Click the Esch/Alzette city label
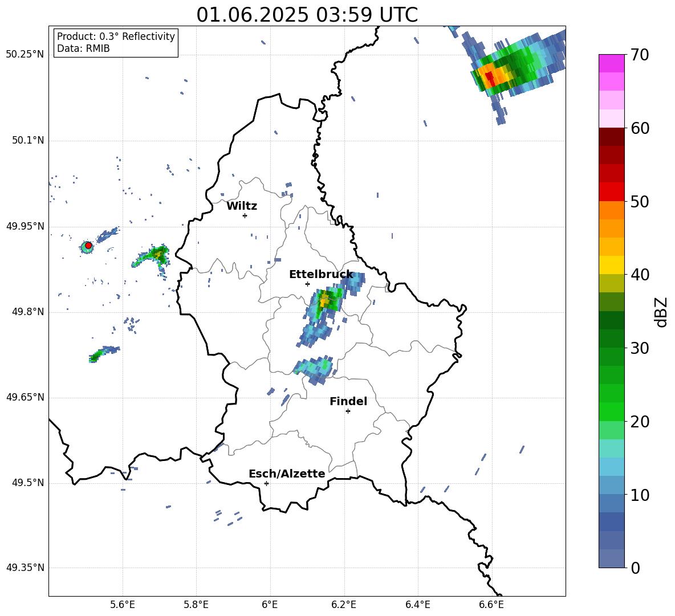This screenshot has height=616, width=675. pyautogui.click(x=287, y=474)
